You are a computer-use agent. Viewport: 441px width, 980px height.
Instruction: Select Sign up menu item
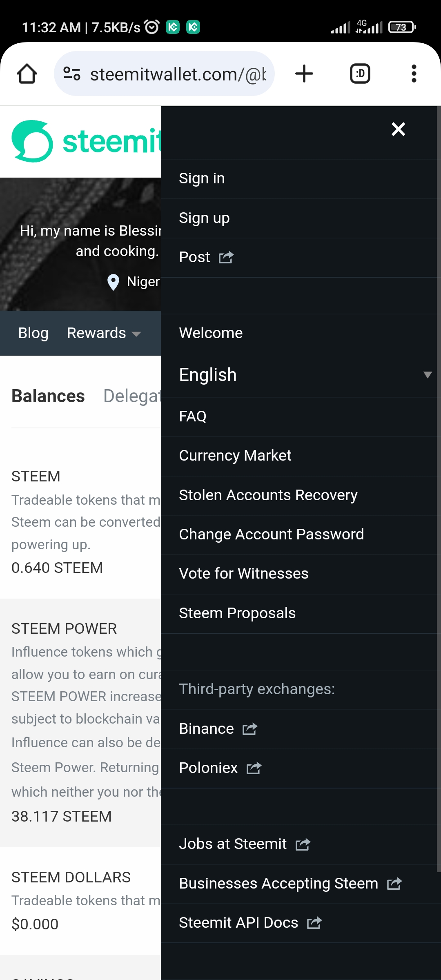(204, 218)
